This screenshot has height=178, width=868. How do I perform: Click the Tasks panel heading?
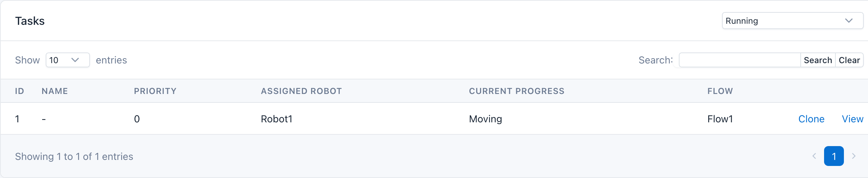point(30,21)
